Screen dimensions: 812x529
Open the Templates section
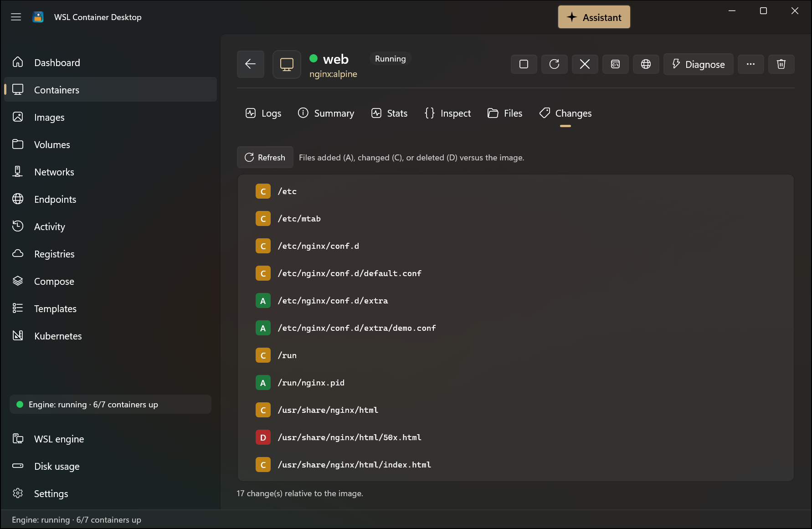(110, 308)
